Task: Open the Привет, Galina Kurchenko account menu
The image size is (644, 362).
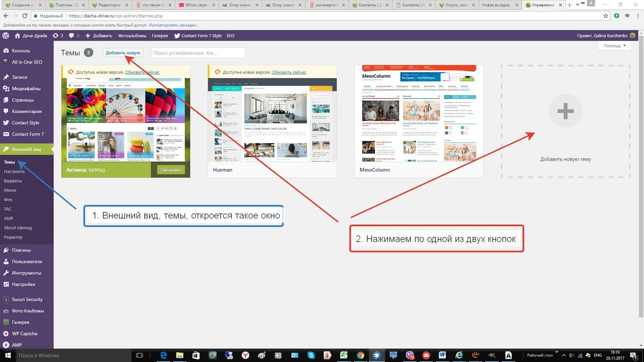Action: point(602,36)
